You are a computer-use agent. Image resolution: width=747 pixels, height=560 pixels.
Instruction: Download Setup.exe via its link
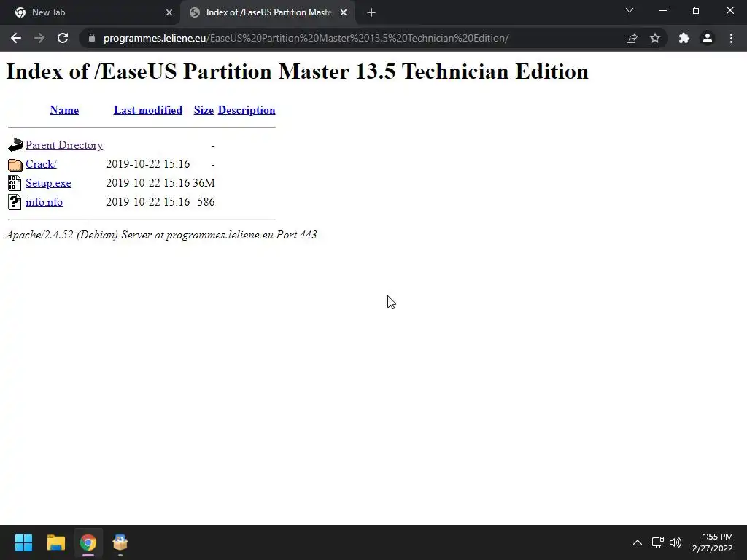click(48, 183)
